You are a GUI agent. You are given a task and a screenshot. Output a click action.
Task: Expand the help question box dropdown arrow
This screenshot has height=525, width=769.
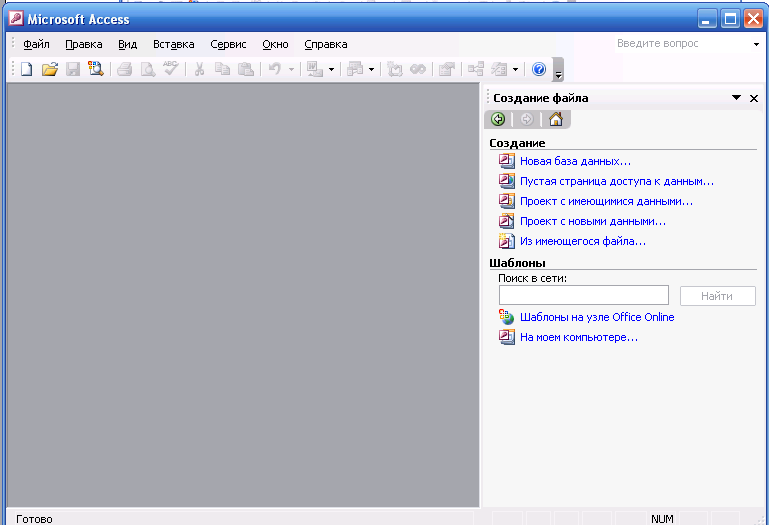coord(756,44)
